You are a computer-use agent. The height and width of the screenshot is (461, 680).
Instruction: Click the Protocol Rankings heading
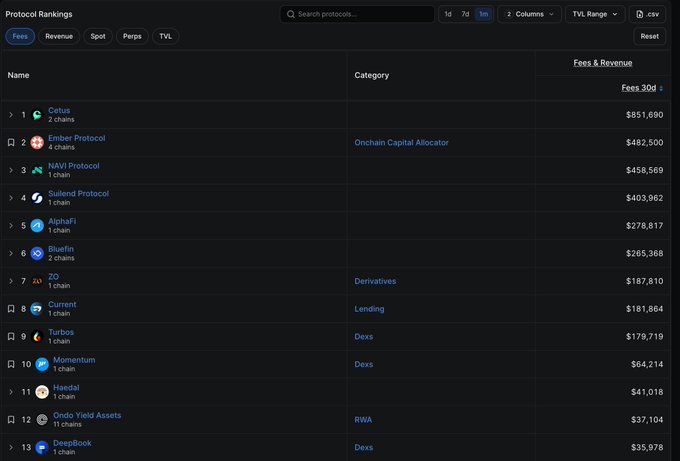pyautogui.click(x=39, y=14)
